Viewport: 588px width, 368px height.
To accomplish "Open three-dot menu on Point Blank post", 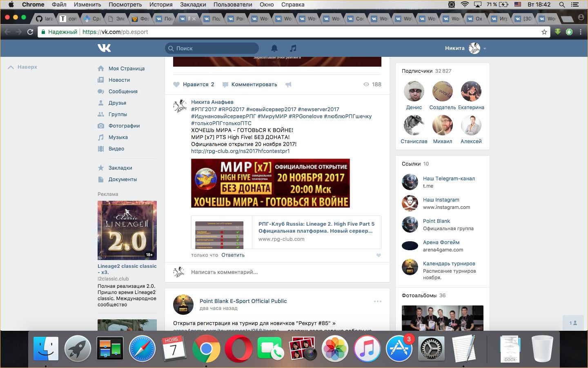I will (x=378, y=301).
